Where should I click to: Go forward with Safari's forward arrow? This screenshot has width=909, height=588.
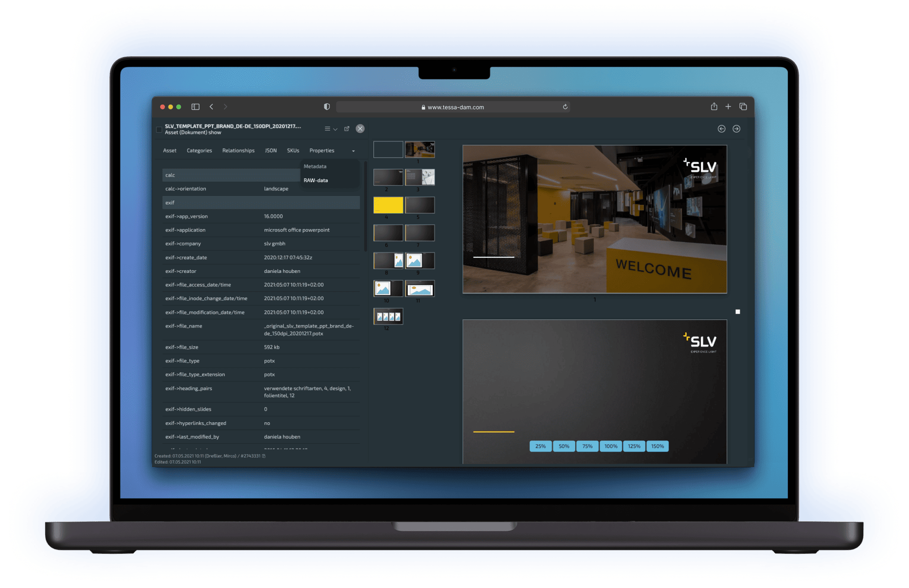(x=225, y=107)
